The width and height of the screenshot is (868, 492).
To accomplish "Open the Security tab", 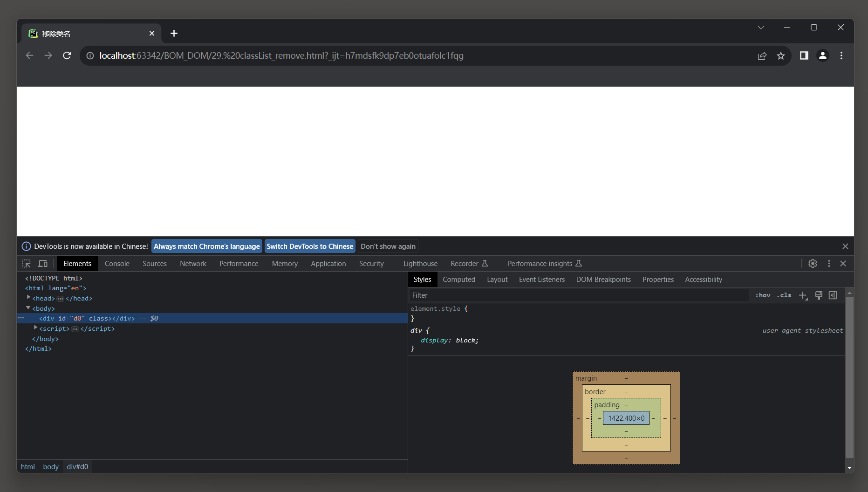I will pos(371,264).
